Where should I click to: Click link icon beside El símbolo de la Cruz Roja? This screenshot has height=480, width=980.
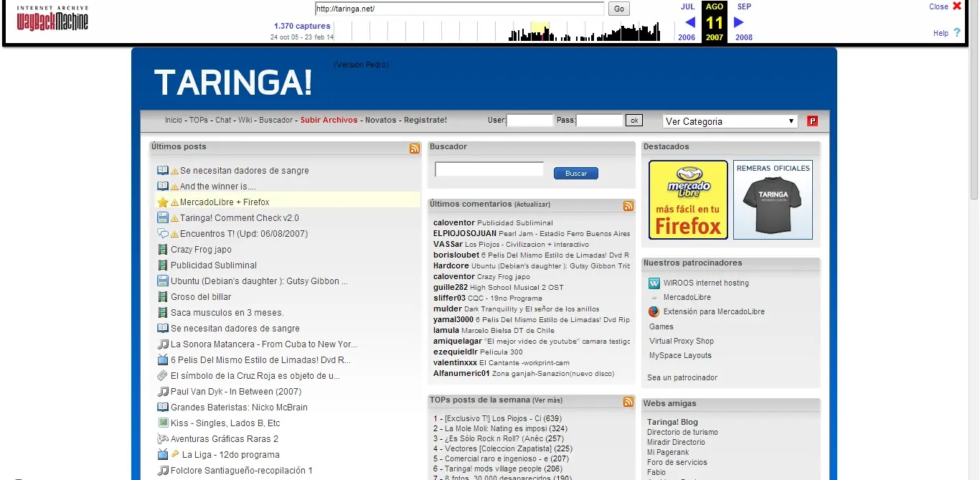click(x=163, y=376)
